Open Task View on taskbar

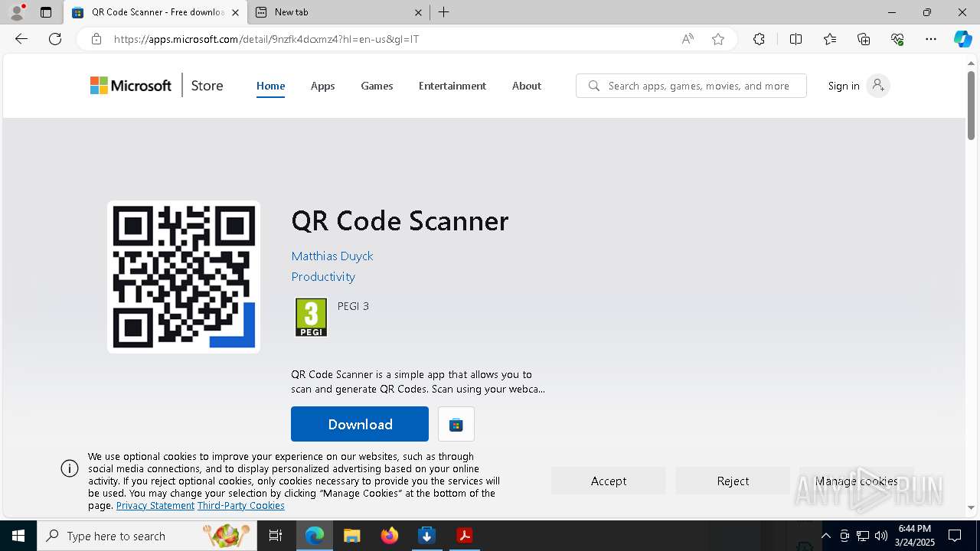276,536
